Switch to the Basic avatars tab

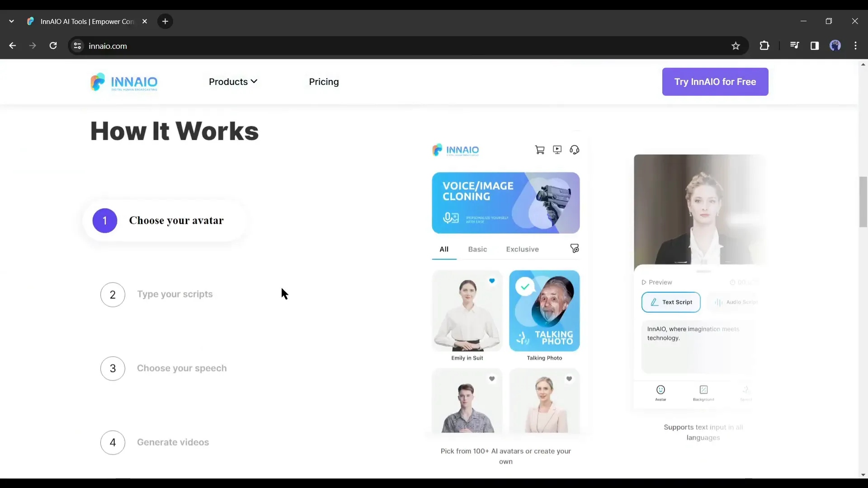pos(477,249)
